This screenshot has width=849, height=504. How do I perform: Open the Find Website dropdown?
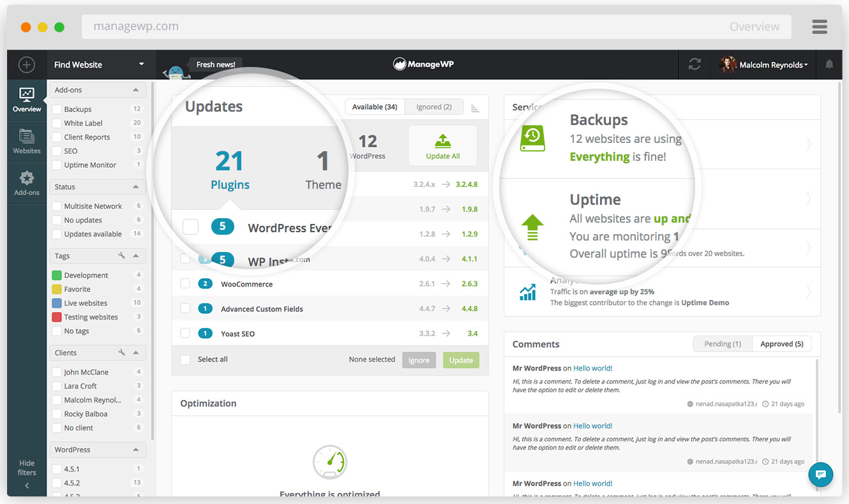[97, 64]
